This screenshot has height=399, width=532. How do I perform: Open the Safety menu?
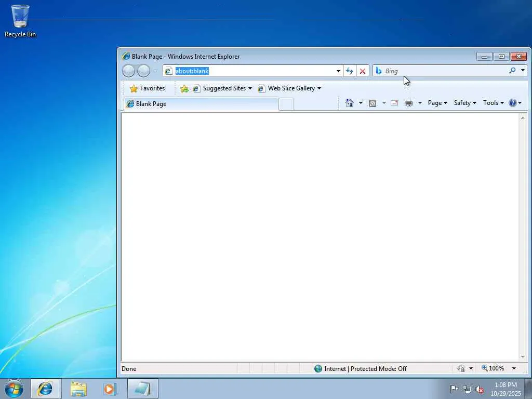[x=465, y=103]
